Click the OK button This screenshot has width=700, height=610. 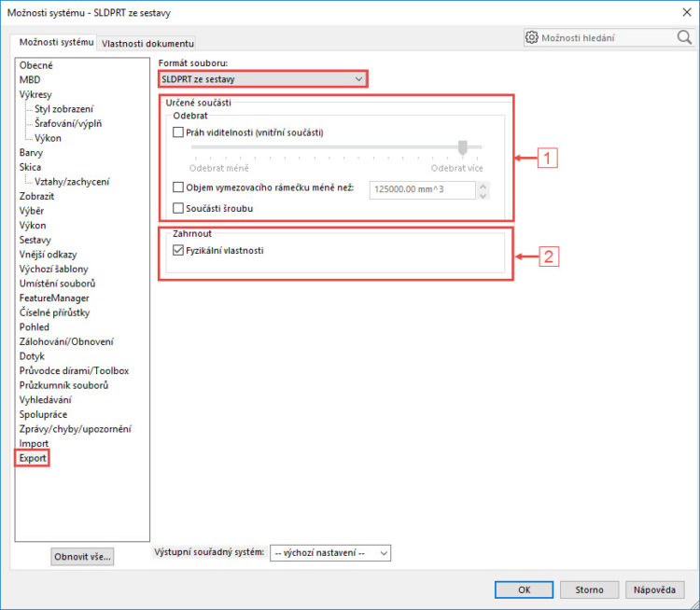(525, 589)
